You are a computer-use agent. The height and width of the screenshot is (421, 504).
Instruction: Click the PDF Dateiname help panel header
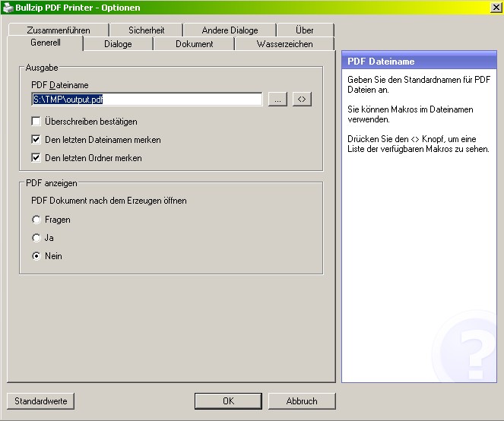[419, 62]
